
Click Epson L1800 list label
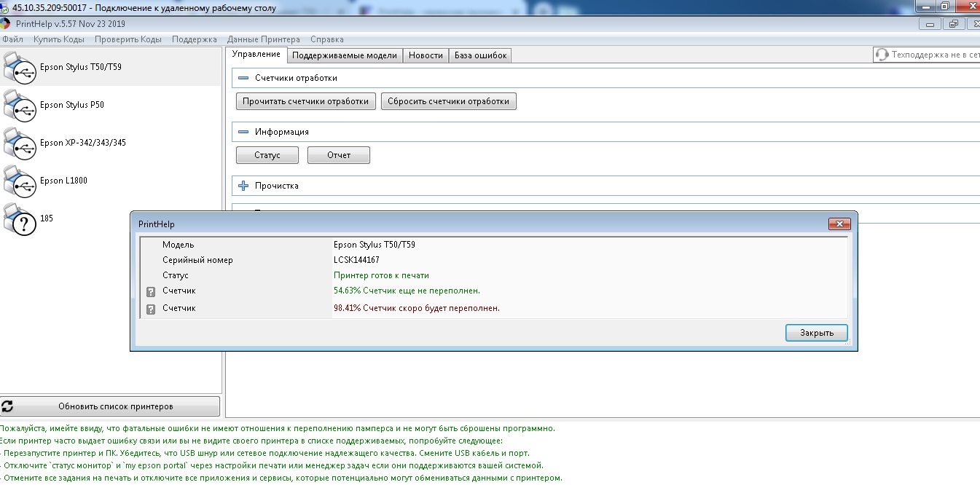[63, 181]
